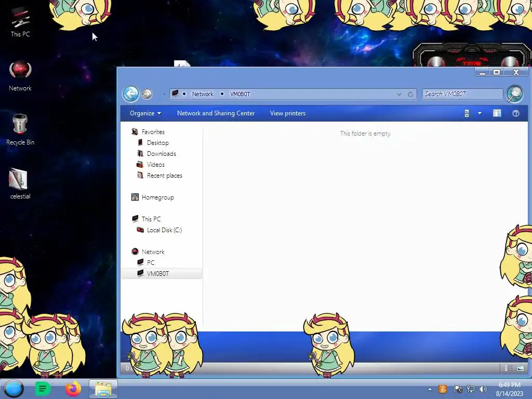Select Network in navigation pane
Image resolution: width=532 pixels, height=399 pixels.
click(x=153, y=252)
